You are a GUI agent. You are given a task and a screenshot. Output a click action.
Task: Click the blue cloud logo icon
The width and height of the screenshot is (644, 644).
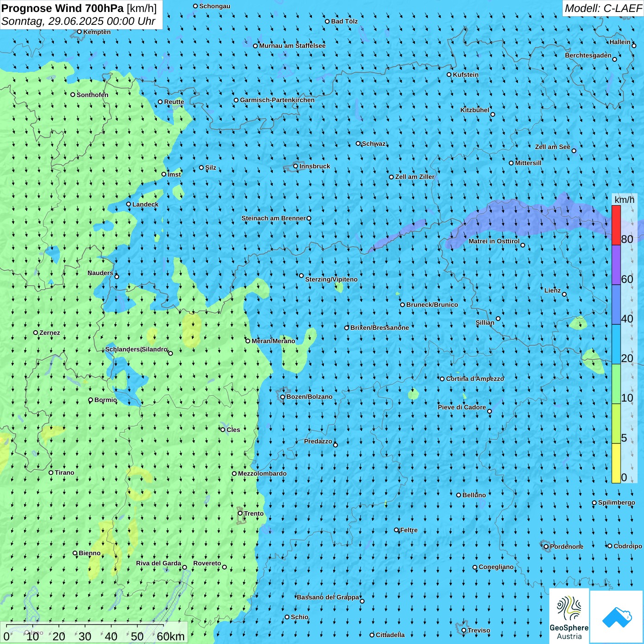(x=617, y=617)
